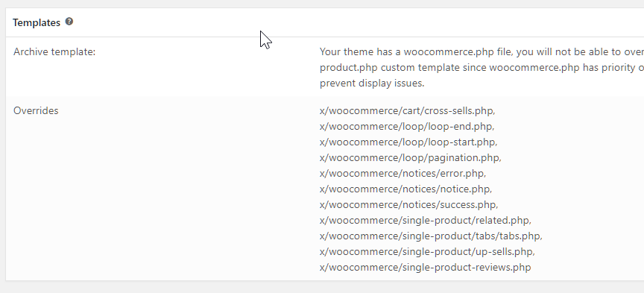Select the loop/loop-end.php override path

[407, 127]
